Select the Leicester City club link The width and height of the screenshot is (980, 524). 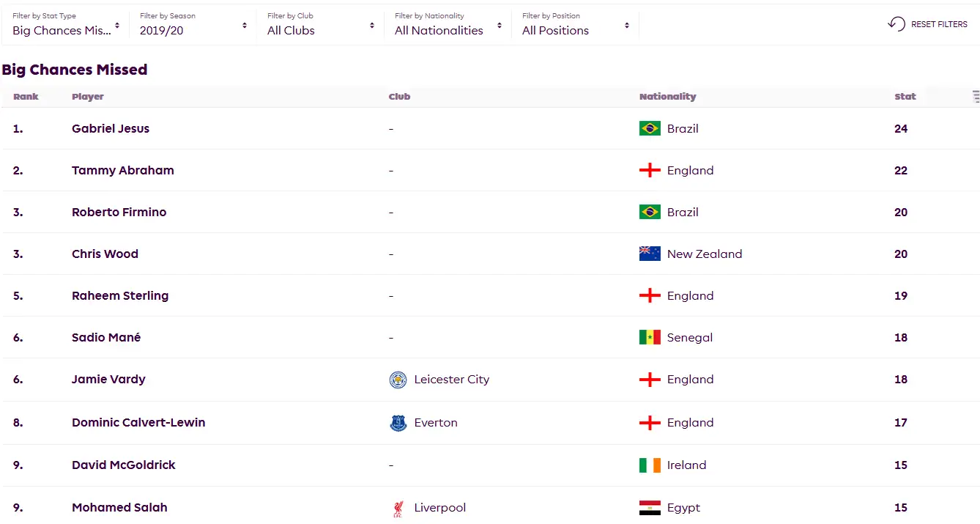point(451,380)
